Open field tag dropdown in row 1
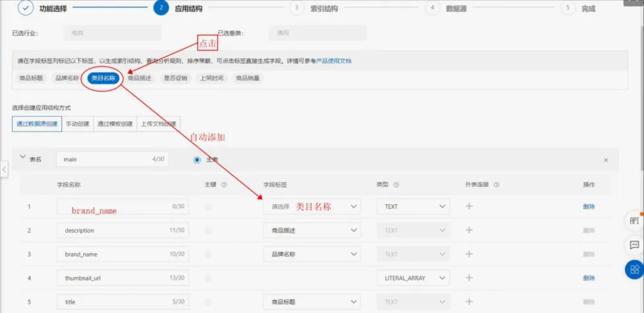Viewport: 644px width, 313px height. [x=312, y=206]
